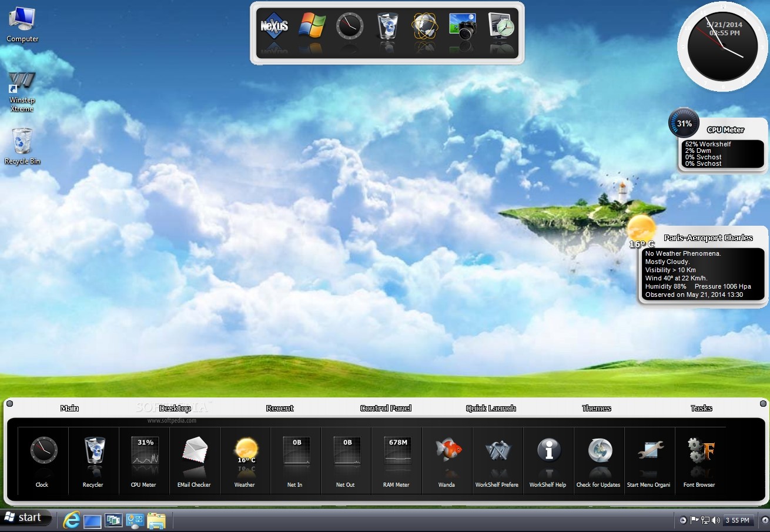Open the Clock item in the WorkShelf
The image size is (770, 532).
pyautogui.click(x=43, y=461)
